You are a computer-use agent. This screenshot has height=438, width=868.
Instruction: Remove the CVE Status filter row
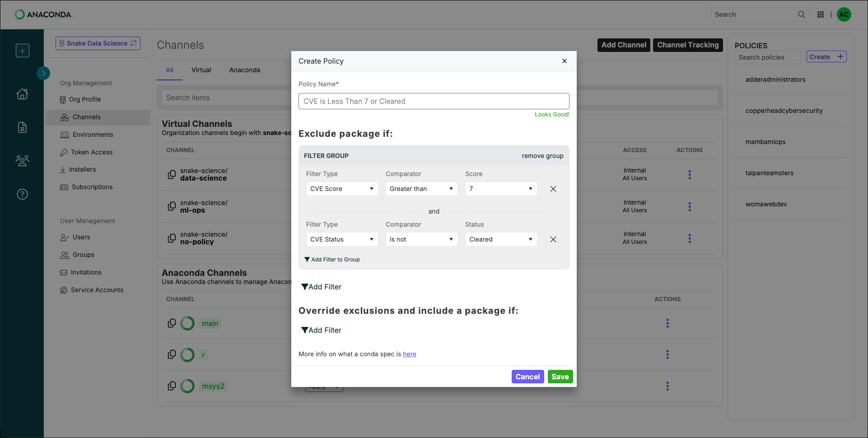point(553,239)
